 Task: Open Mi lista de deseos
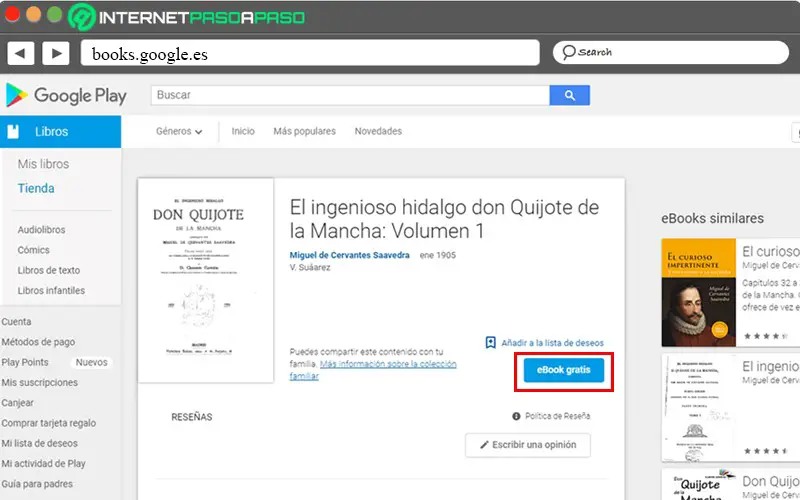[40, 443]
